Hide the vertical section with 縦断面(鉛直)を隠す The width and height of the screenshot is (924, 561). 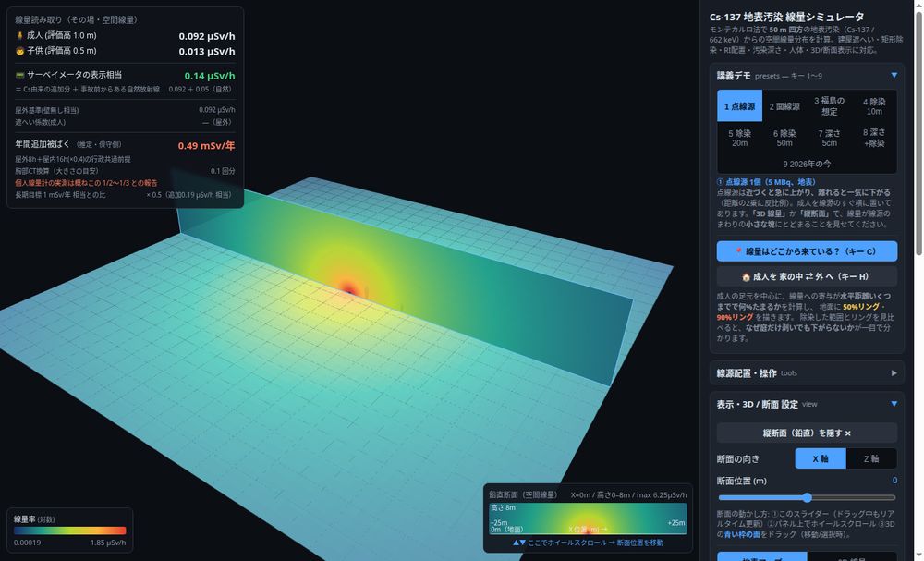(807, 433)
